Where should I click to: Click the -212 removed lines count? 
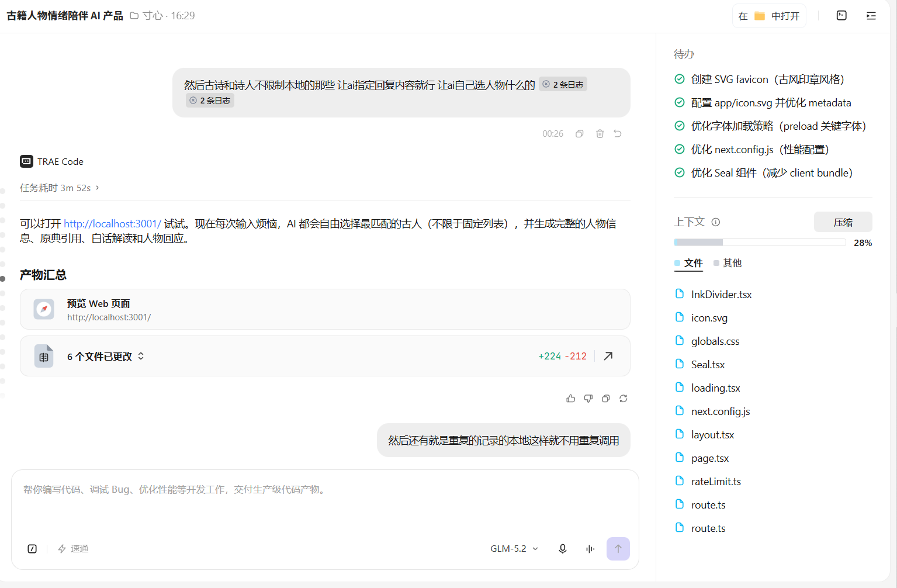pyautogui.click(x=576, y=357)
